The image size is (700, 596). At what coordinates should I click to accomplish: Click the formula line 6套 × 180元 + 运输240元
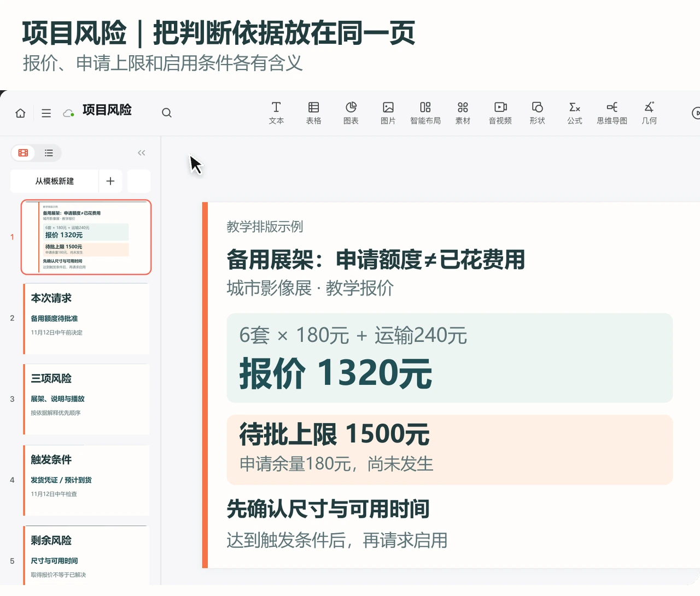(353, 335)
